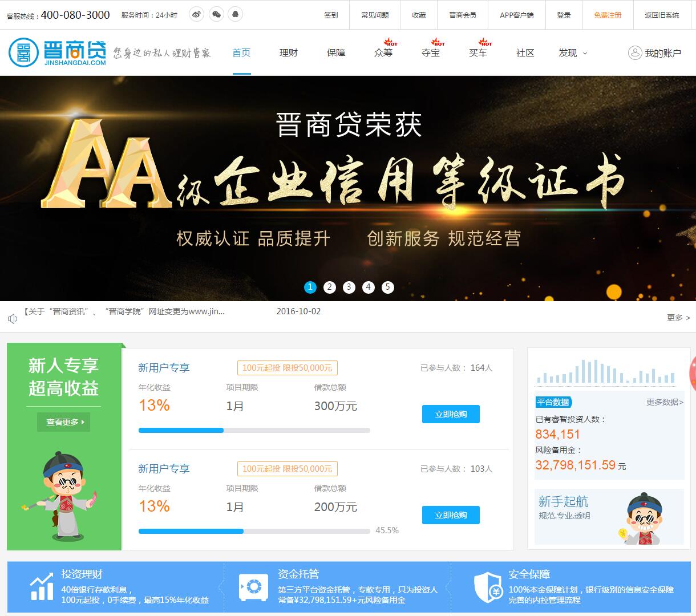Click the hotline number 400-080-3000

(x=75, y=15)
